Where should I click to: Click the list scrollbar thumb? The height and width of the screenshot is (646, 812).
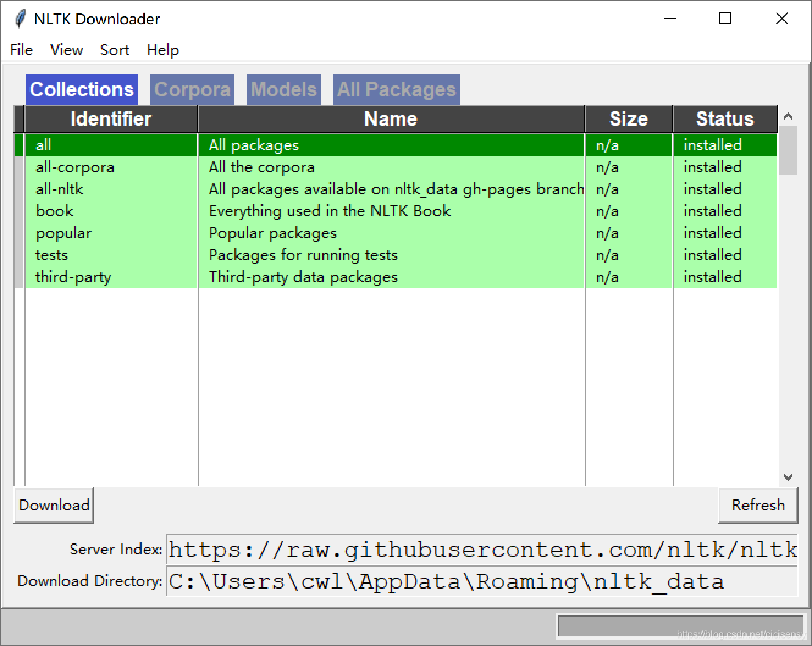click(788, 150)
